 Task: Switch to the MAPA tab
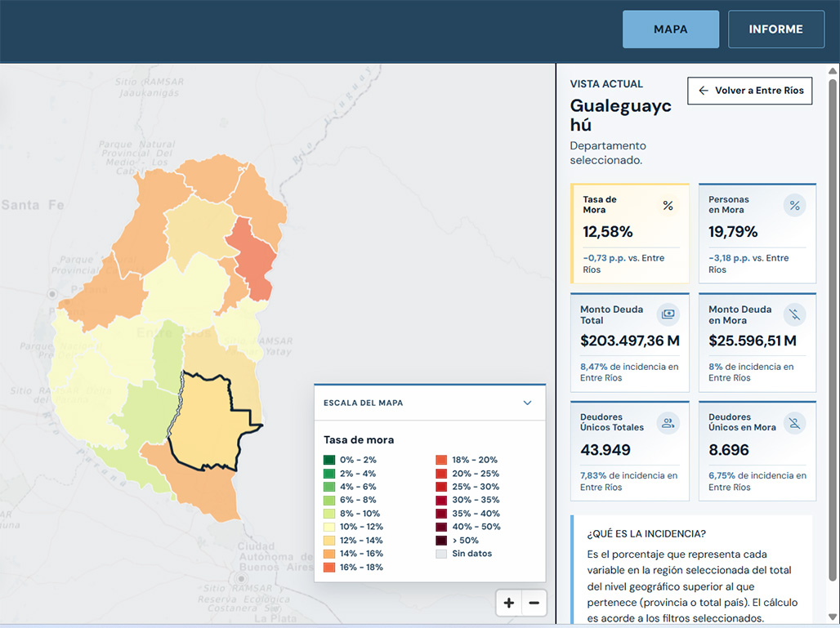coord(671,29)
